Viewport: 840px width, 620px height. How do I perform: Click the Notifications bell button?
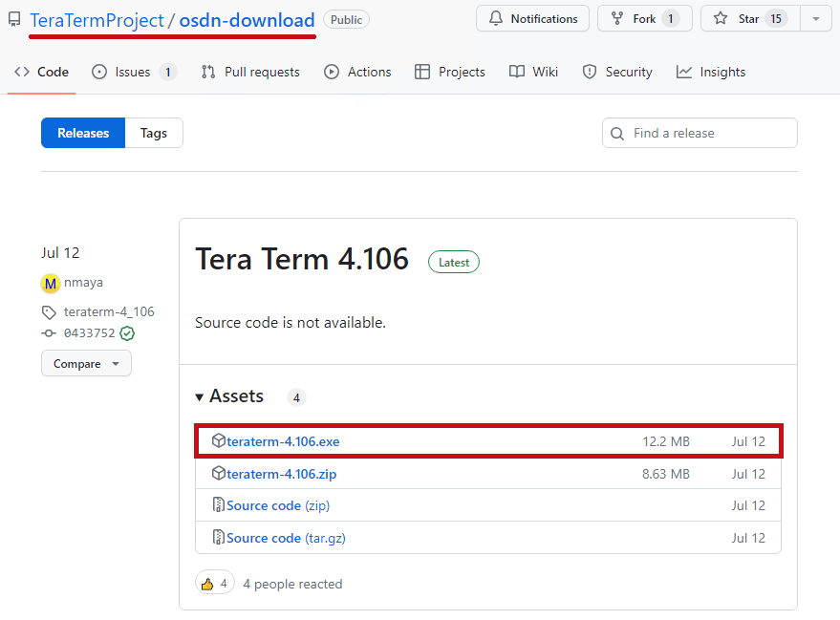click(x=532, y=19)
